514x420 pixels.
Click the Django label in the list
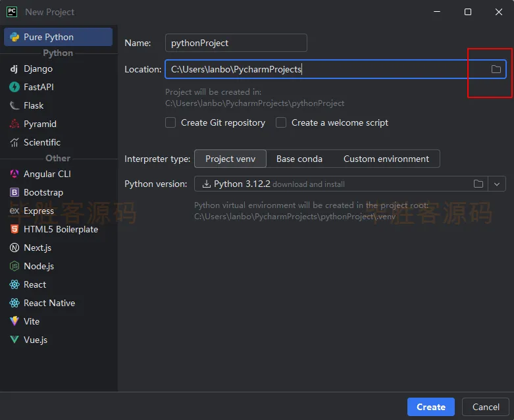pyautogui.click(x=38, y=69)
